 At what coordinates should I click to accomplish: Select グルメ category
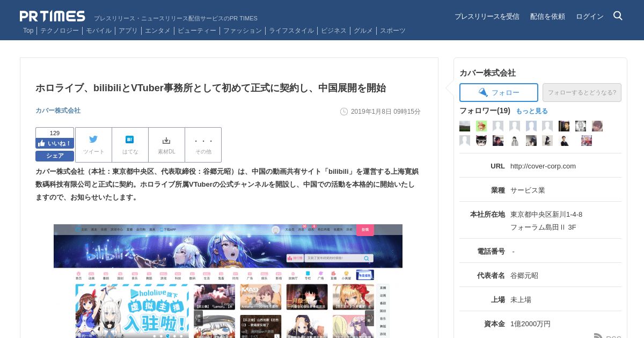[x=363, y=31]
